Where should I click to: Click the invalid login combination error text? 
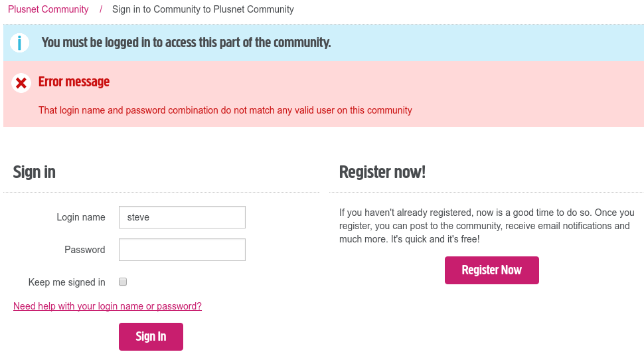click(225, 110)
